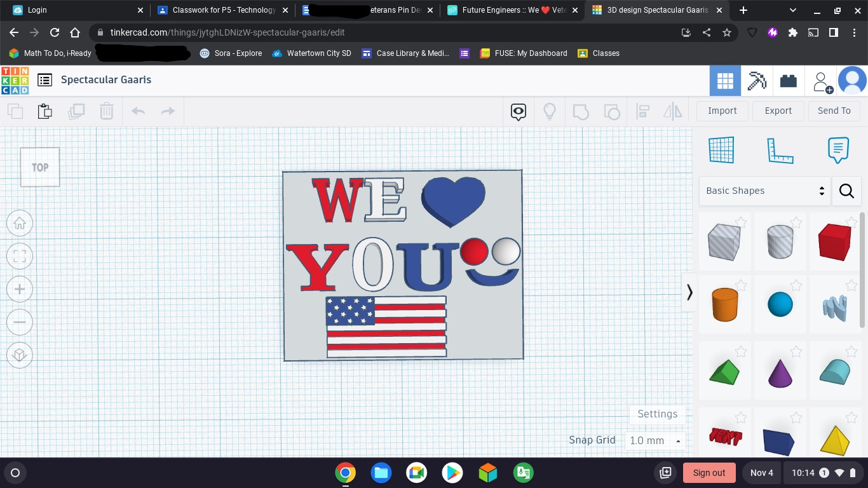Screen dimensions: 868x488
Task: Select the striped Cylinder hole shape
Action: (x=780, y=241)
